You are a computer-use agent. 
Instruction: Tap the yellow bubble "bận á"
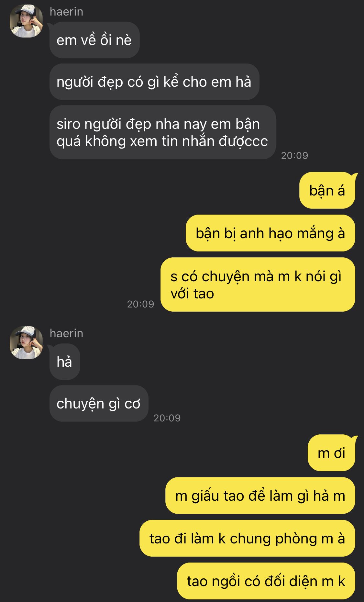327,191
